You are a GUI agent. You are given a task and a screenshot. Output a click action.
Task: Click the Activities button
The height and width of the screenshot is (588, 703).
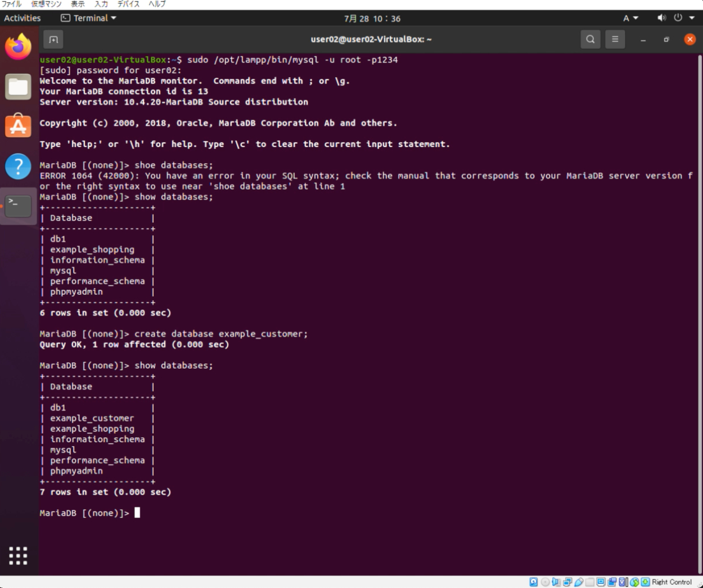tap(22, 18)
